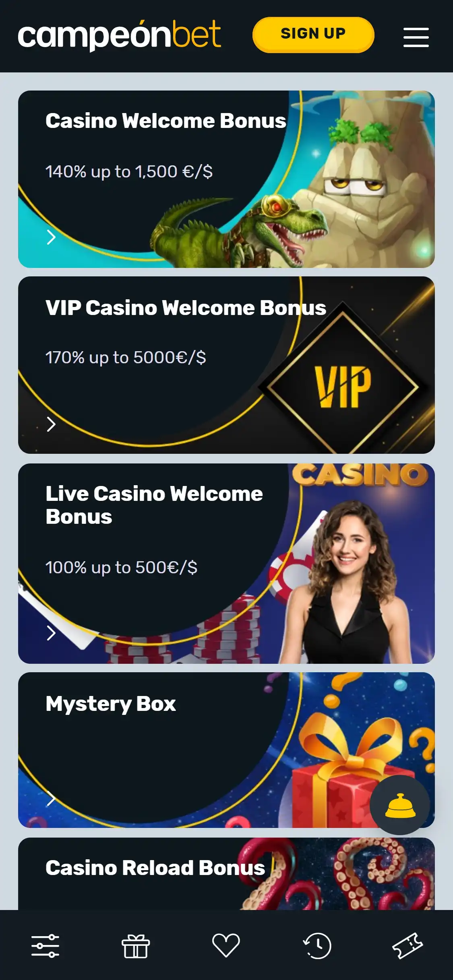Image resolution: width=453 pixels, height=980 pixels.
Task: Expand Live Casino Welcome Bonus chevron
Action: pos(51,633)
